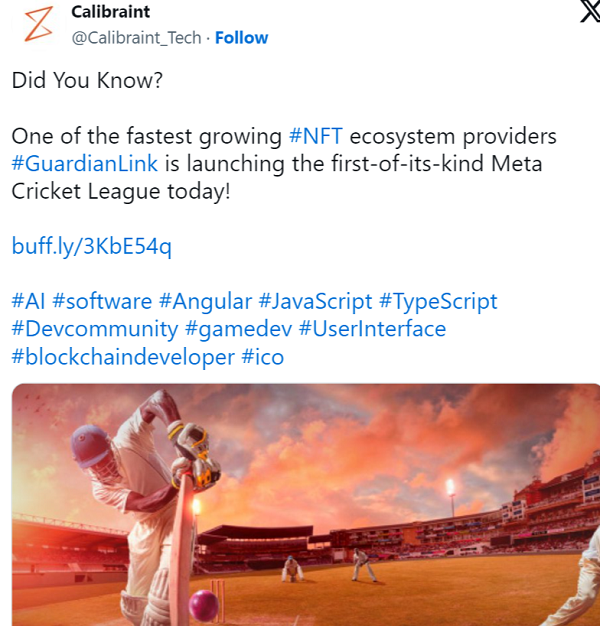600x626 pixels.
Task: Click the Calibraint logo avatar
Action: pyautogui.click(x=38, y=25)
